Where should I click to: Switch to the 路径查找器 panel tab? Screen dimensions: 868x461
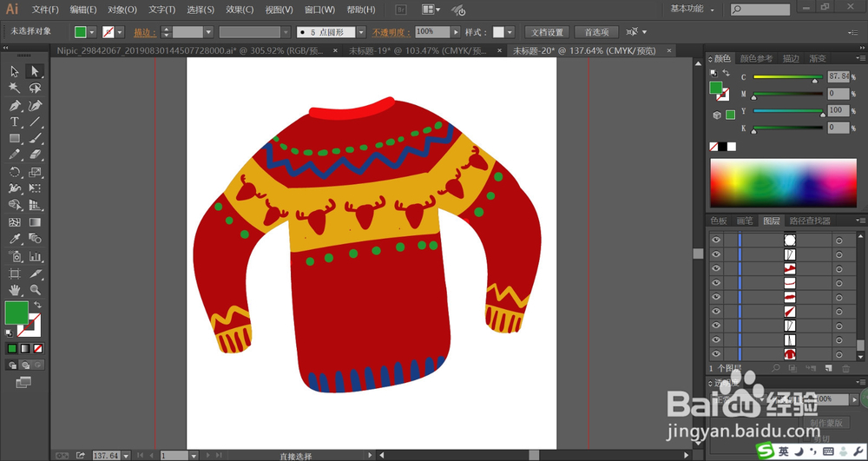click(810, 221)
